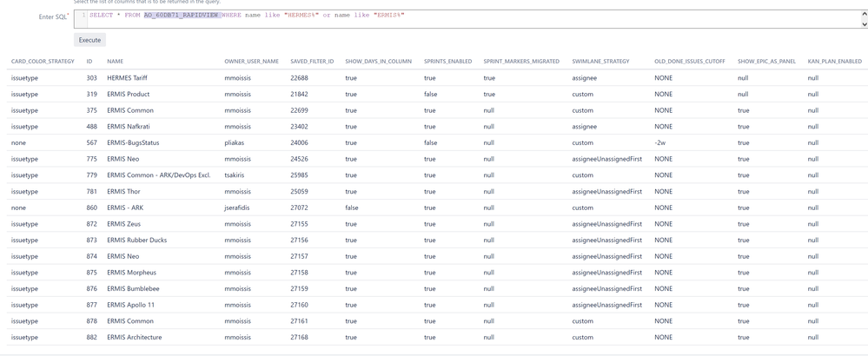Click owner name jserafidis

[x=238, y=208]
